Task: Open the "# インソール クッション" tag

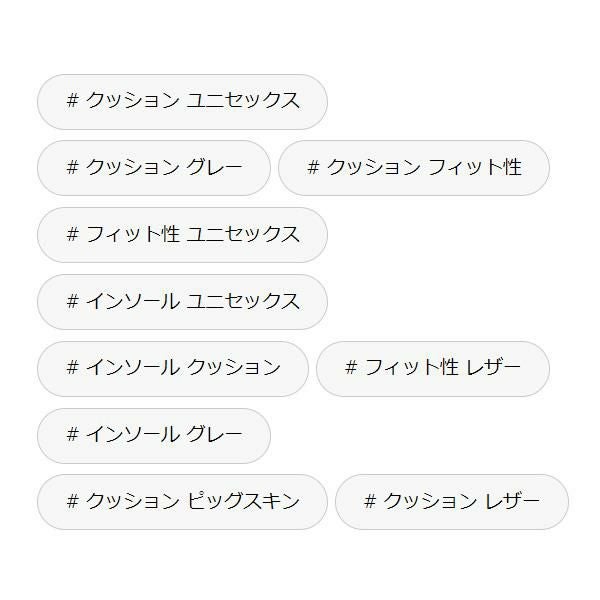Action: (x=173, y=368)
